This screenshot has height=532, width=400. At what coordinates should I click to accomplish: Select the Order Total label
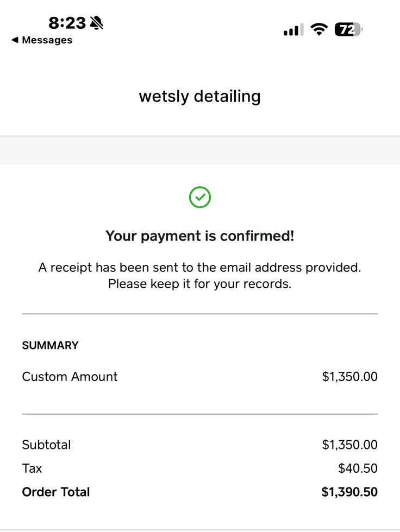tap(56, 492)
